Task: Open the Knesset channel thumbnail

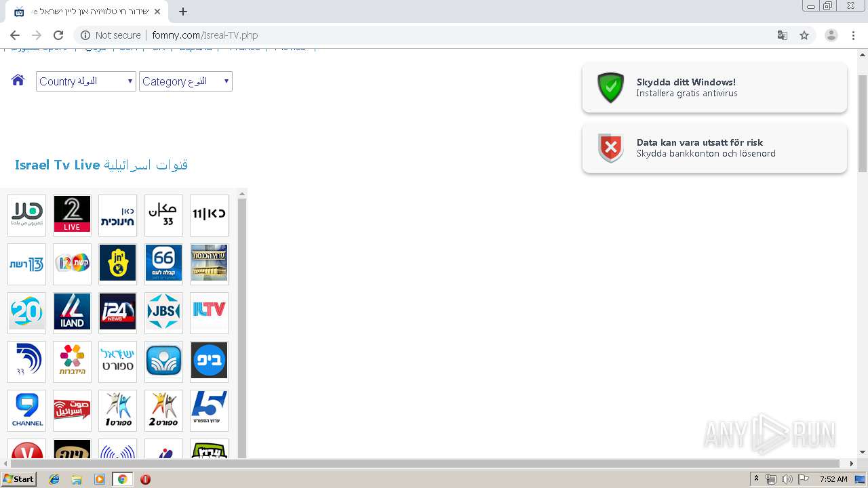Action: click(x=209, y=264)
